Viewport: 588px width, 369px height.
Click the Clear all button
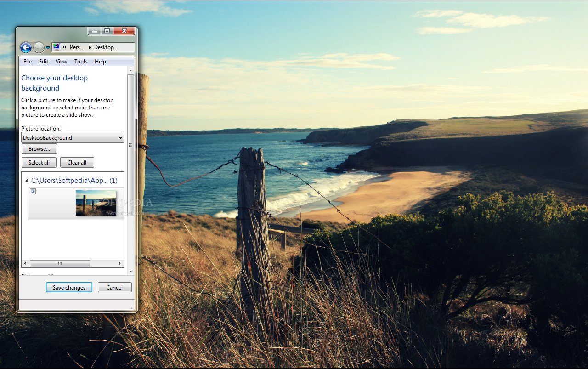[x=77, y=163]
